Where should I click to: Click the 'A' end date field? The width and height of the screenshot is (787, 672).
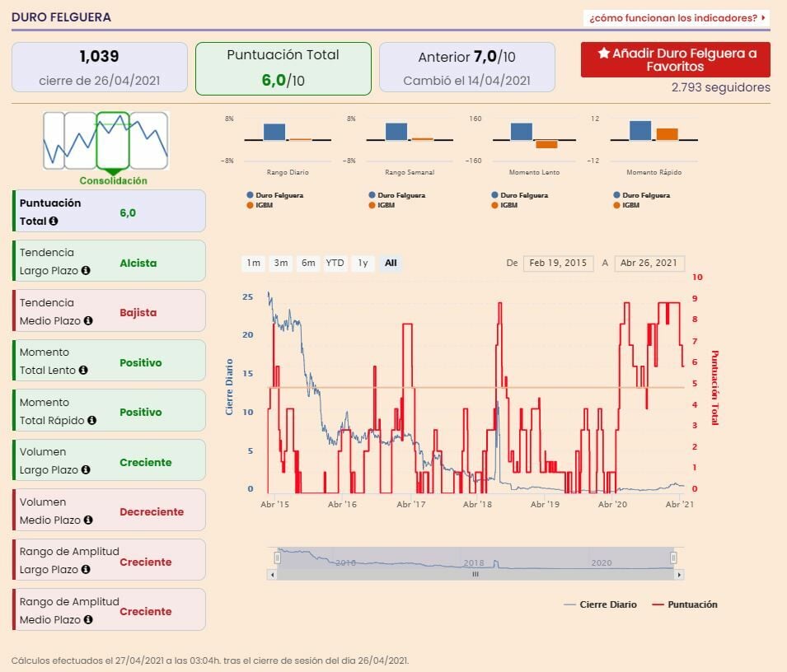(x=649, y=264)
